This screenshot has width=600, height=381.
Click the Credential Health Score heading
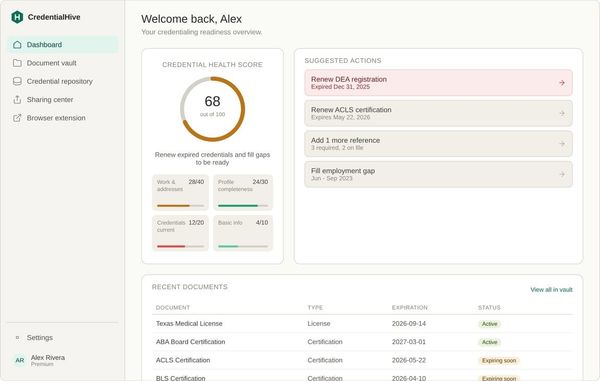(x=212, y=65)
